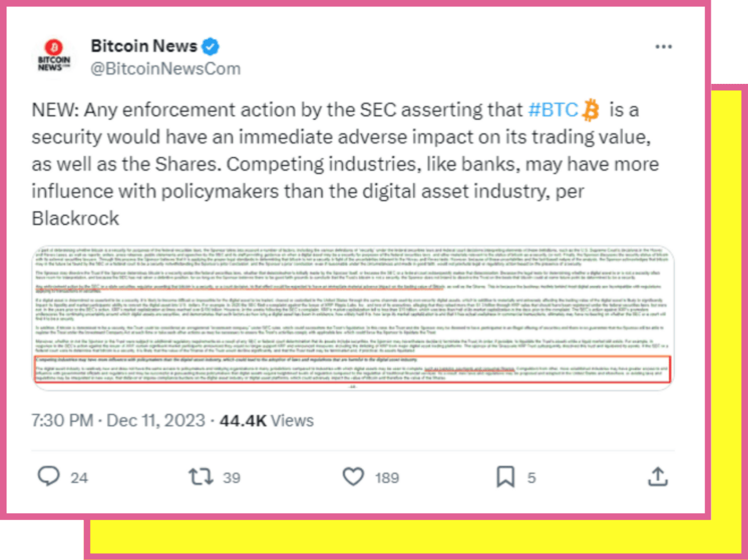Click the orange Bitcoin emoji symbol
Screen dimensions: 748x560
tap(591, 110)
